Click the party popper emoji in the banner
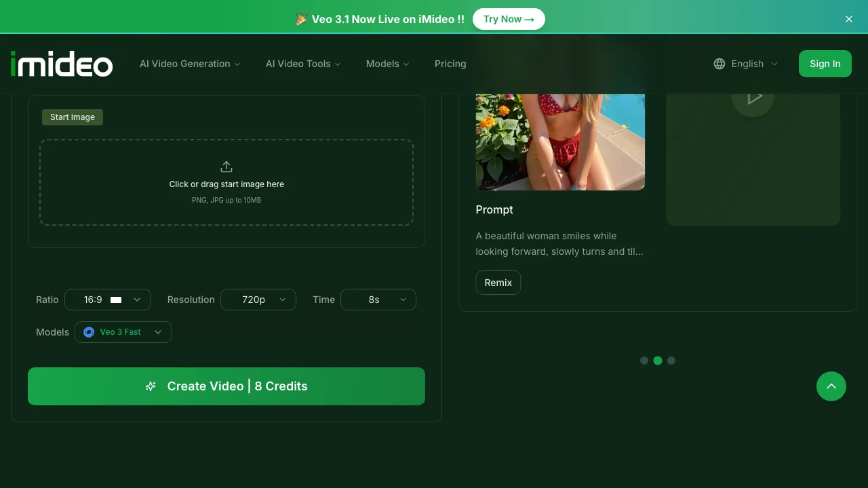 (x=301, y=19)
